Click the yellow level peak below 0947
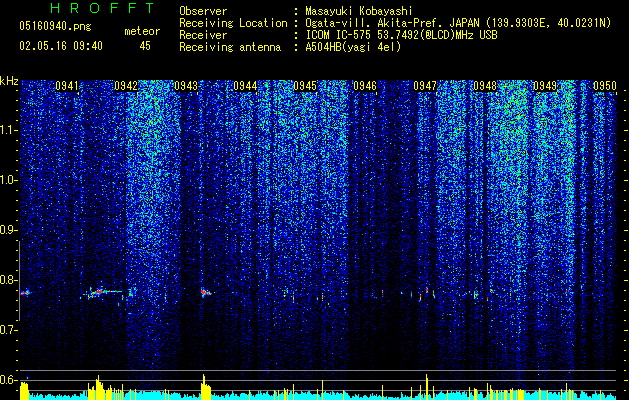The image size is (629, 400). point(427,386)
